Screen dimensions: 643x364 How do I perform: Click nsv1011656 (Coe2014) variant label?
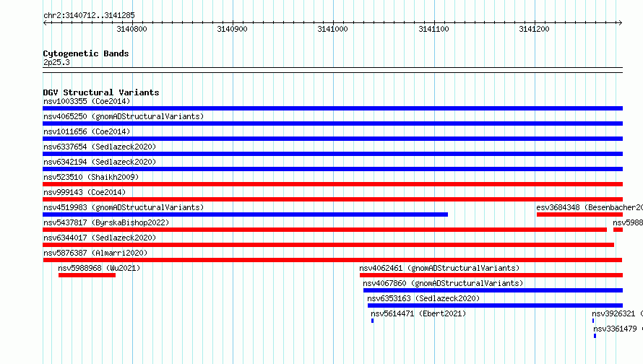[87, 131]
